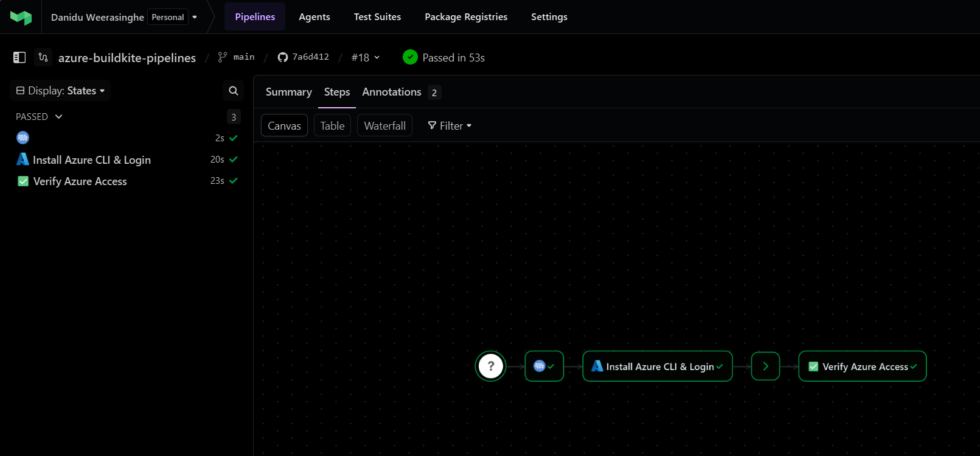Select the pipeline upload node on canvas
Image resolution: width=980 pixels, height=456 pixels.
(544, 367)
